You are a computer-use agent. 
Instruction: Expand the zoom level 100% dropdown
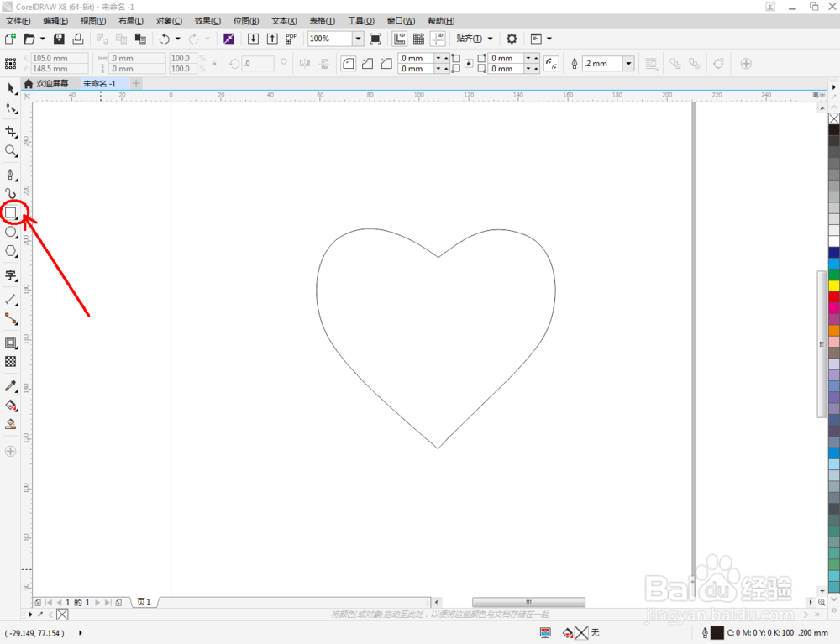coord(358,39)
